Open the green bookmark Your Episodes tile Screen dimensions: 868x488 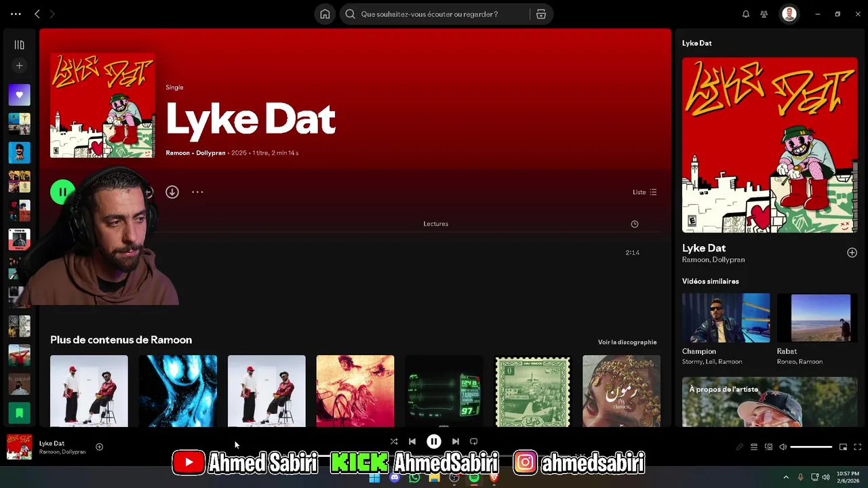pos(19,413)
